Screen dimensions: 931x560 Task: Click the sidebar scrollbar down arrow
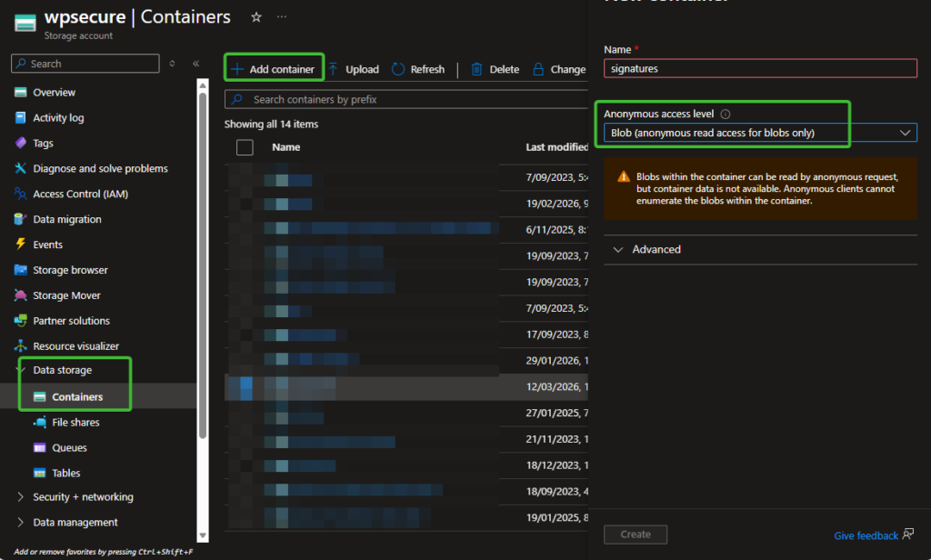pyautogui.click(x=202, y=536)
